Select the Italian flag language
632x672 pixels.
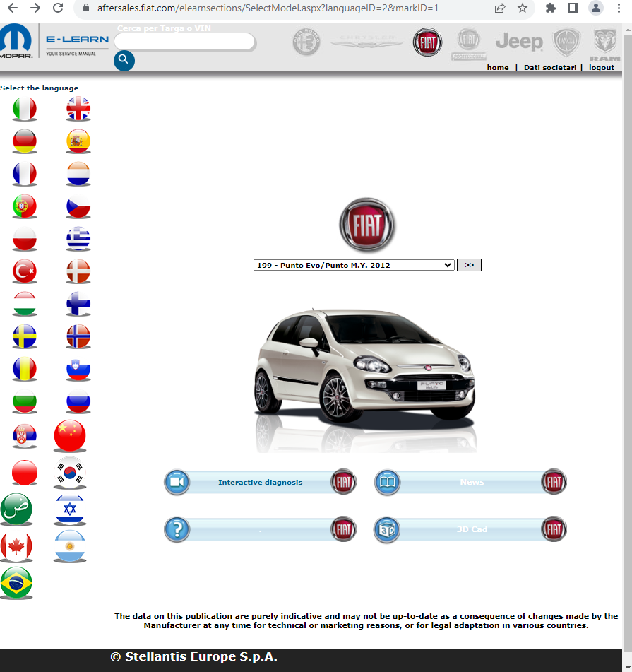point(25,109)
